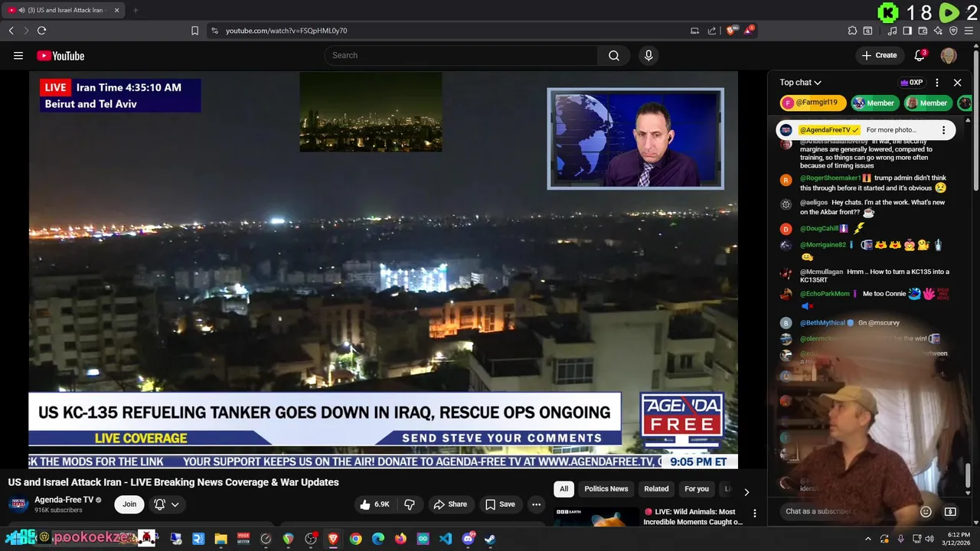Image resolution: width=980 pixels, height=551 pixels.
Task: Expand Top chat mode dropdown
Action: point(800,83)
